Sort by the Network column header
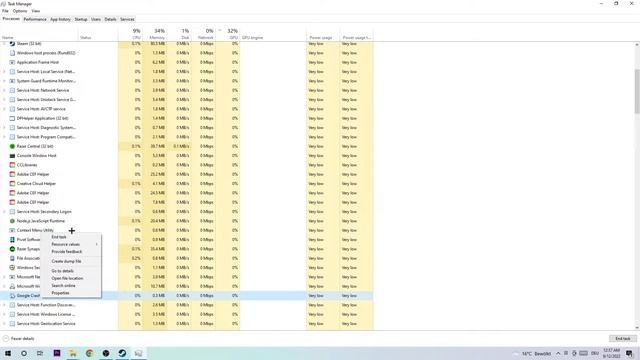Image resolution: width=640 pixels, height=360 pixels. click(204, 34)
